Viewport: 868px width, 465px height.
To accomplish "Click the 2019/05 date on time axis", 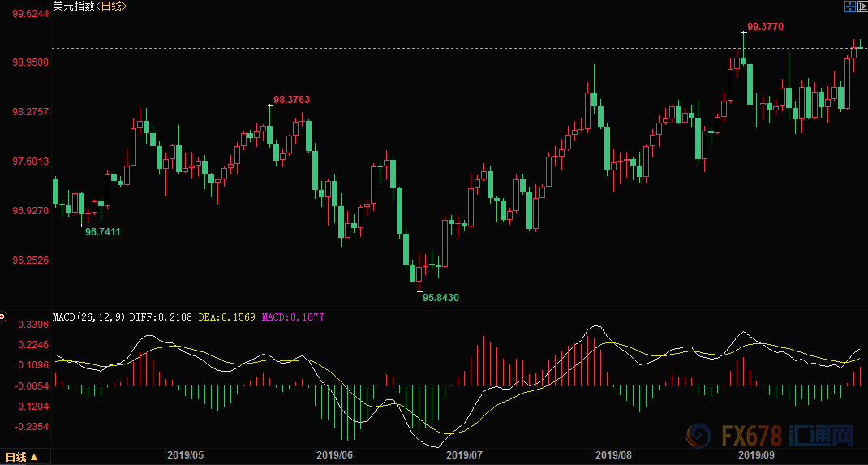I will [184, 456].
